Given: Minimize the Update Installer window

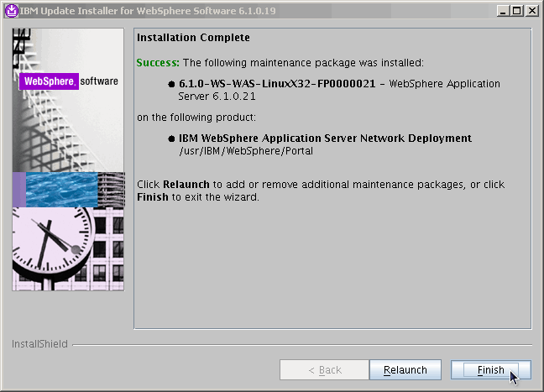Looking at the screenshot, I should tap(502, 10).
